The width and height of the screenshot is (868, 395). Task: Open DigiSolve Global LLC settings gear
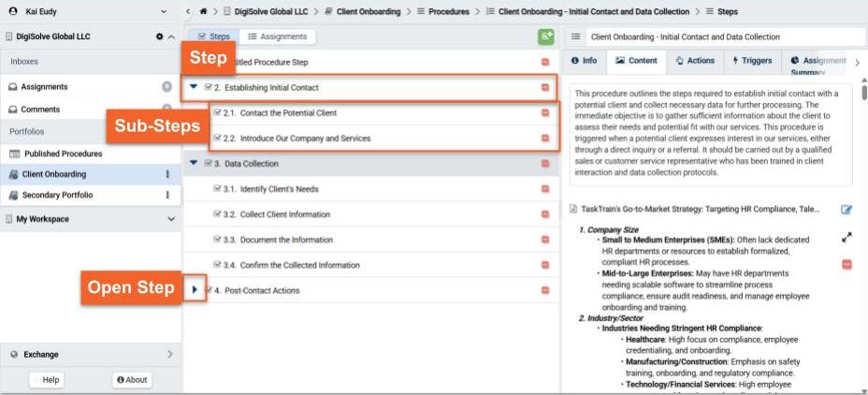click(159, 37)
